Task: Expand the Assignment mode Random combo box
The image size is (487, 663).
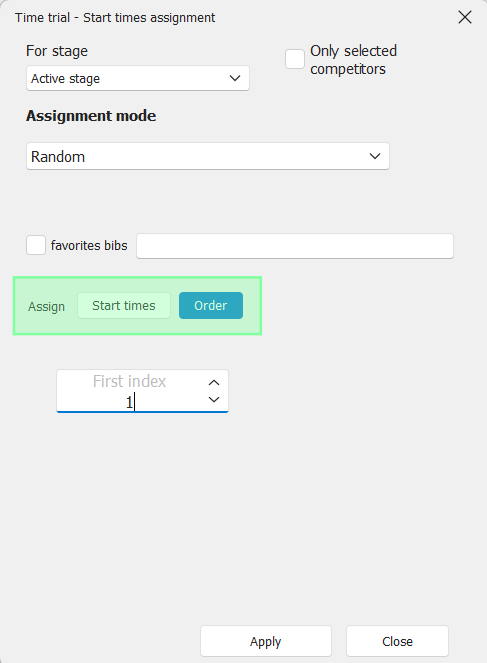Action: [x=208, y=156]
